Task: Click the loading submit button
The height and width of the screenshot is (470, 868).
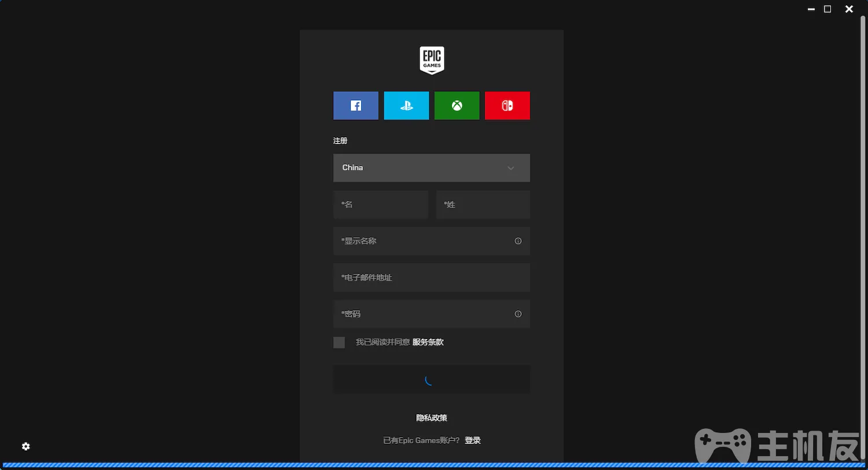Action: 432,379
